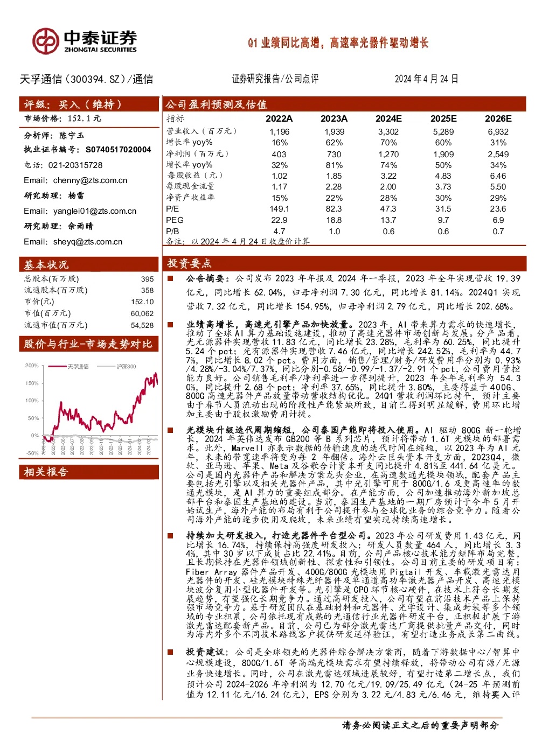Click 2025E EPS value 4.83
535x756 pixels.
[x=443, y=176]
